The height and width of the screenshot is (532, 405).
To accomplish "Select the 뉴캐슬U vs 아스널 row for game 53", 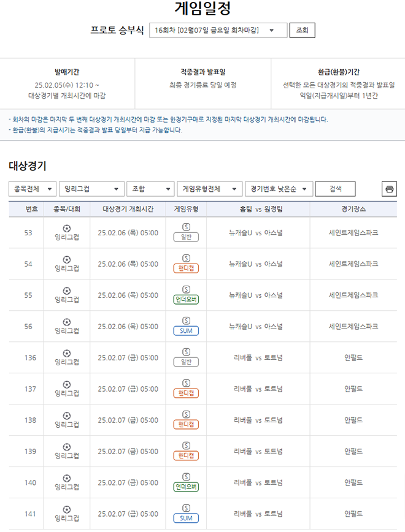I will point(257,233).
